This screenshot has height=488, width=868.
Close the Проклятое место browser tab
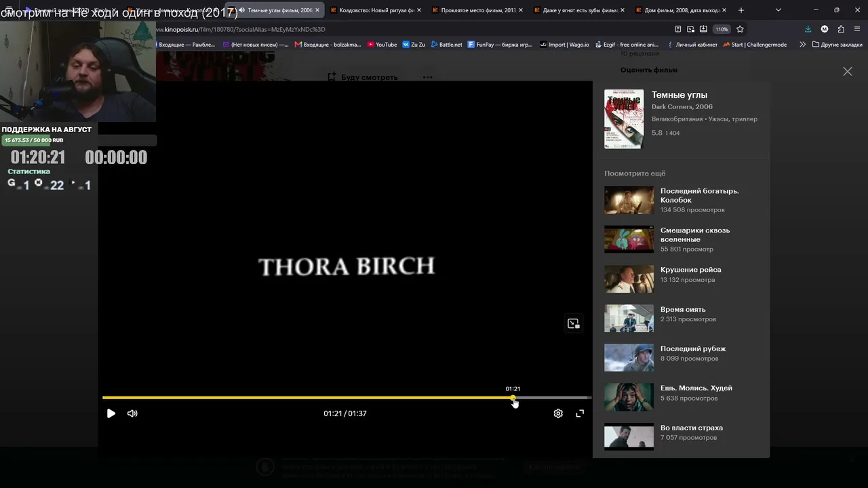[520, 10]
